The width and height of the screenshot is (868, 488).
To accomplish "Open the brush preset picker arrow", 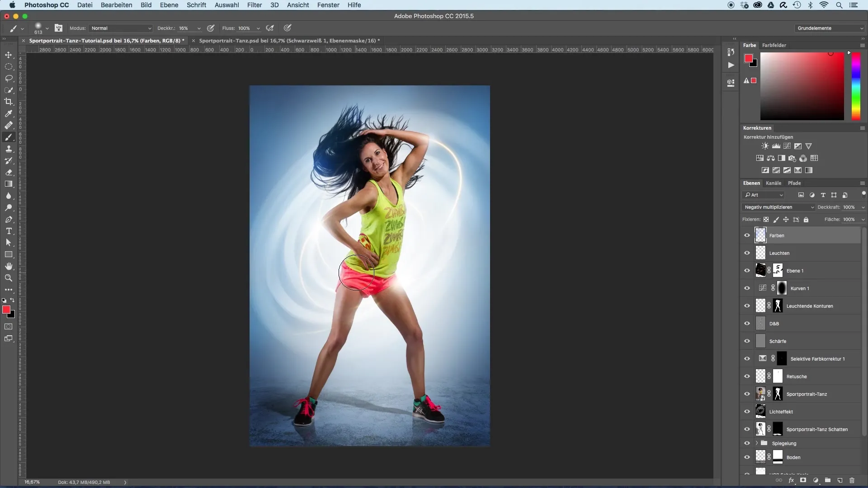I will point(47,28).
